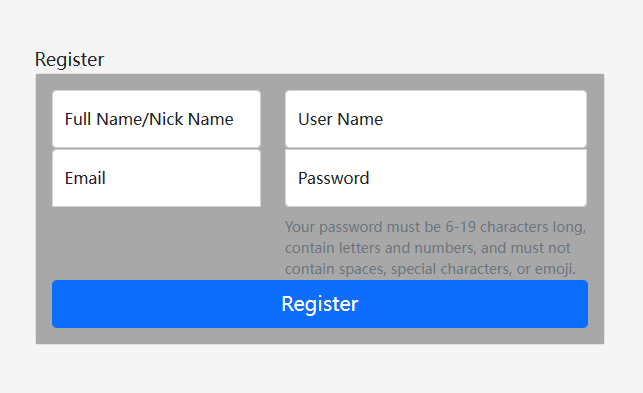
Task: Click into the Password field
Action: coord(436,178)
